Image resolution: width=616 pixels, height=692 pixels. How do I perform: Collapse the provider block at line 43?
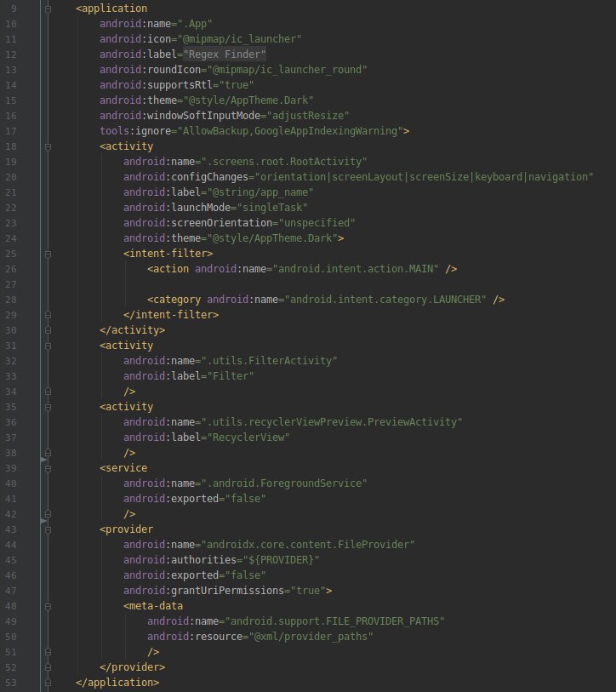[48, 529]
